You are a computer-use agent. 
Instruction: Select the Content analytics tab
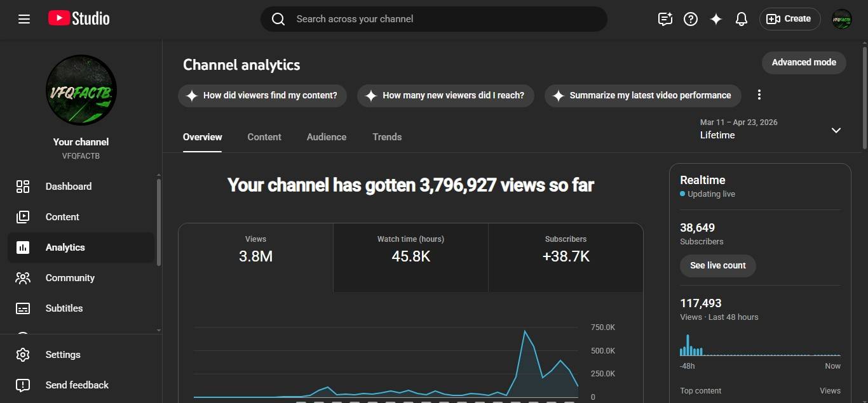(x=264, y=137)
